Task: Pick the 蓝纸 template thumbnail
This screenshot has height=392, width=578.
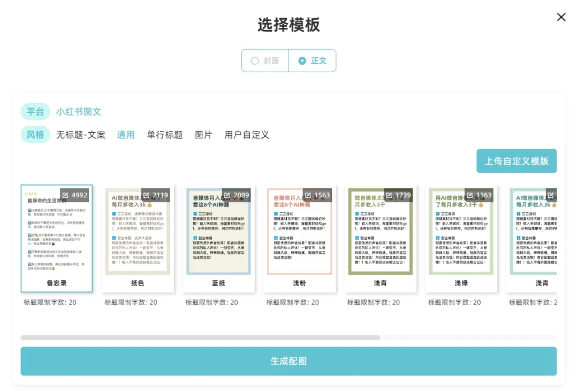Action: pyautogui.click(x=218, y=238)
